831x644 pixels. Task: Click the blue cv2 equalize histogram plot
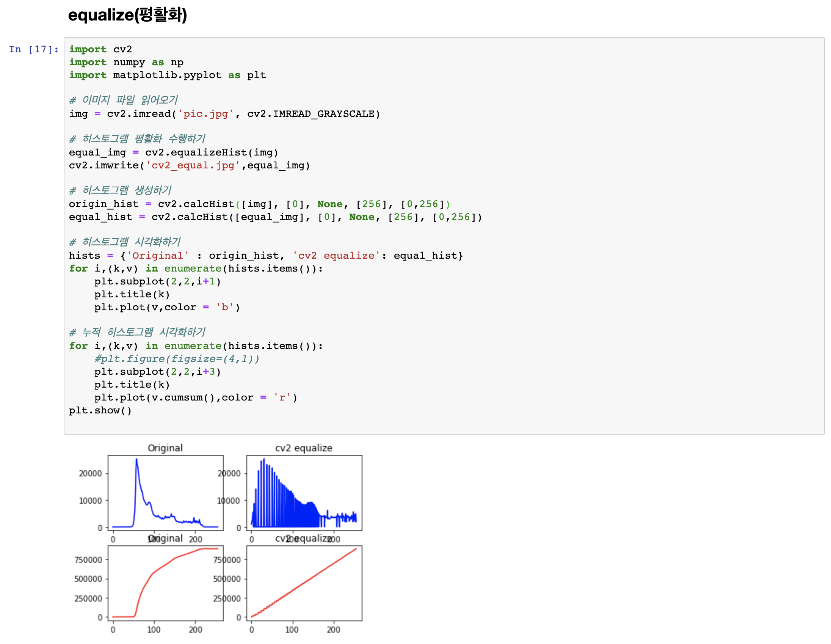[304, 493]
